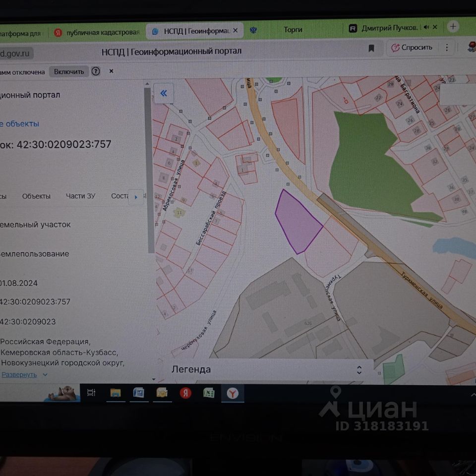Click Бессарабский проезд street label

pos(211,218)
